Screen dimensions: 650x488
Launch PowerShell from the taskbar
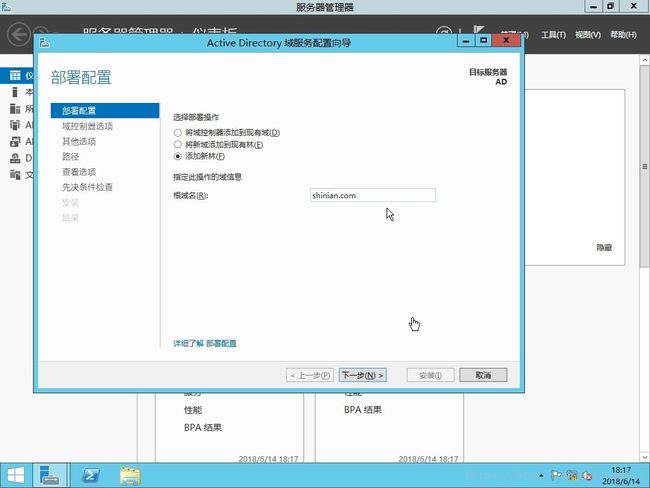(91, 476)
